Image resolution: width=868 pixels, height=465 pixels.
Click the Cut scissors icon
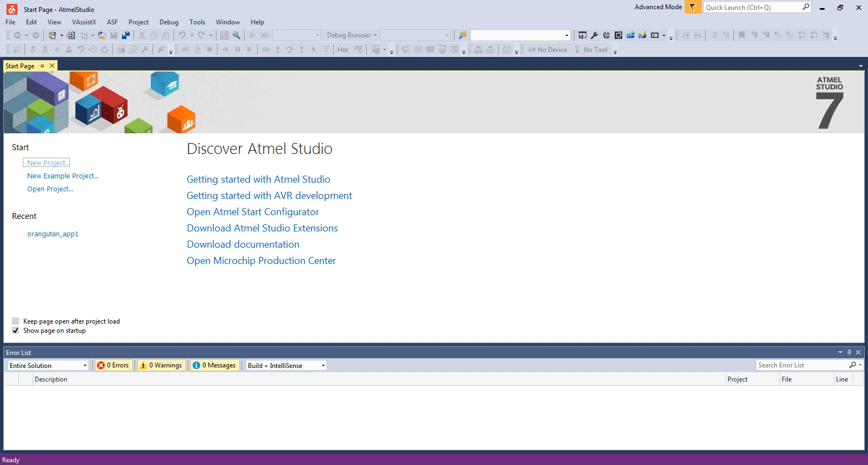(142, 35)
